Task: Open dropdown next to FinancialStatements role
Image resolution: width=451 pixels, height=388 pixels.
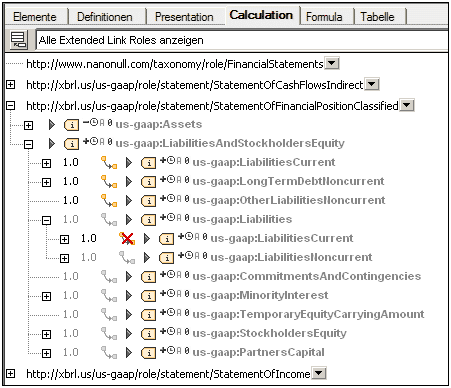Action: (332, 63)
